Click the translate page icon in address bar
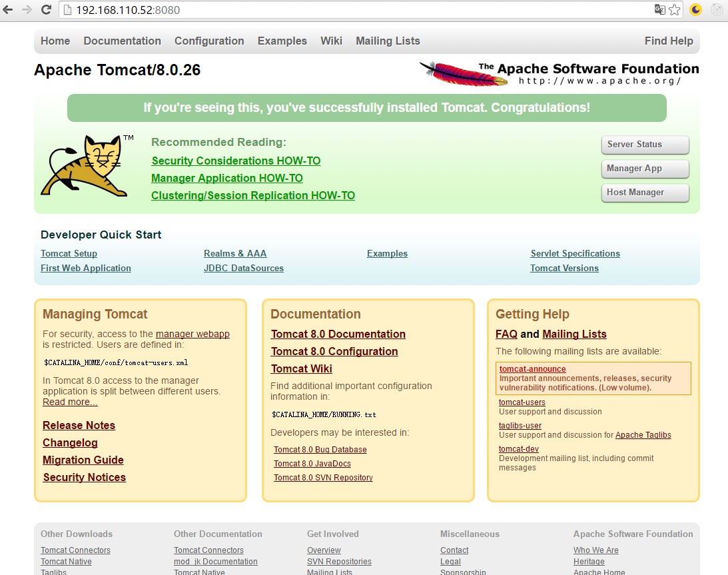 (660, 9)
